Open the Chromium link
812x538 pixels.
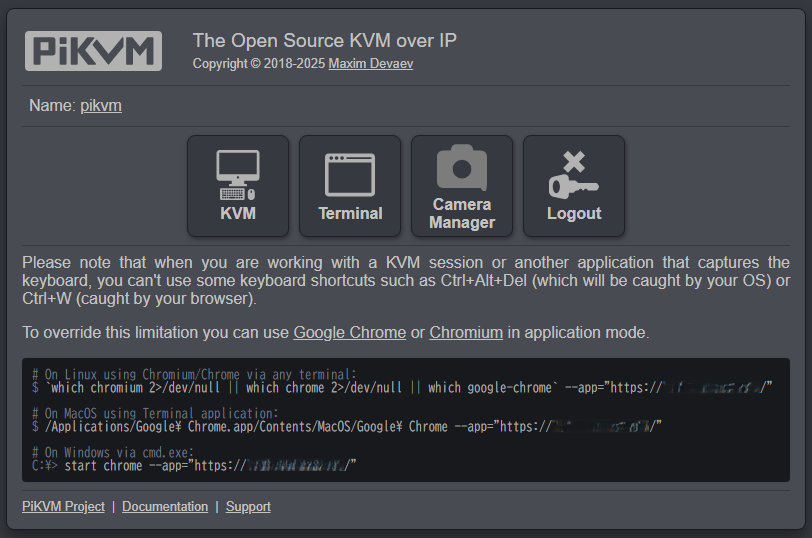click(466, 332)
